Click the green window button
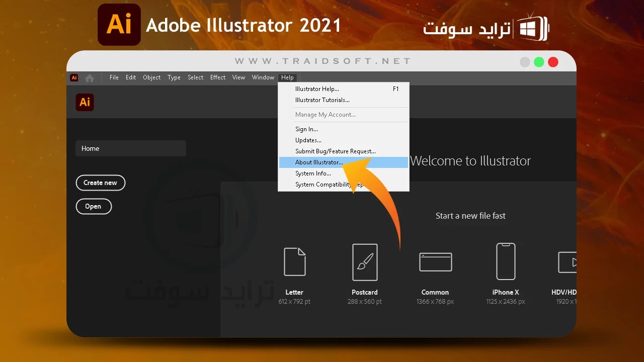 pyautogui.click(x=539, y=62)
